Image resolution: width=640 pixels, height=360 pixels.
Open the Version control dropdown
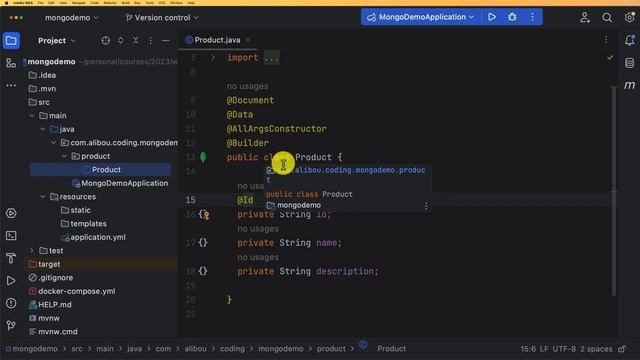click(162, 18)
